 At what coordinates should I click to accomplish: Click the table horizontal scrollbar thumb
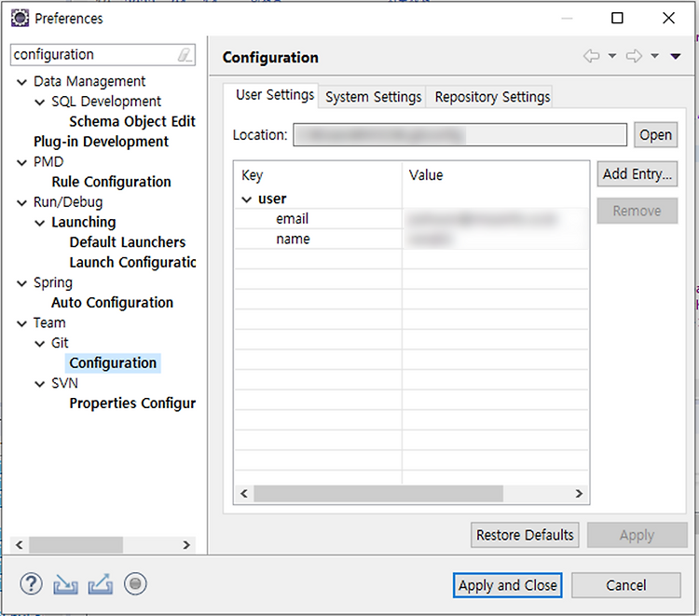pos(378,494)
